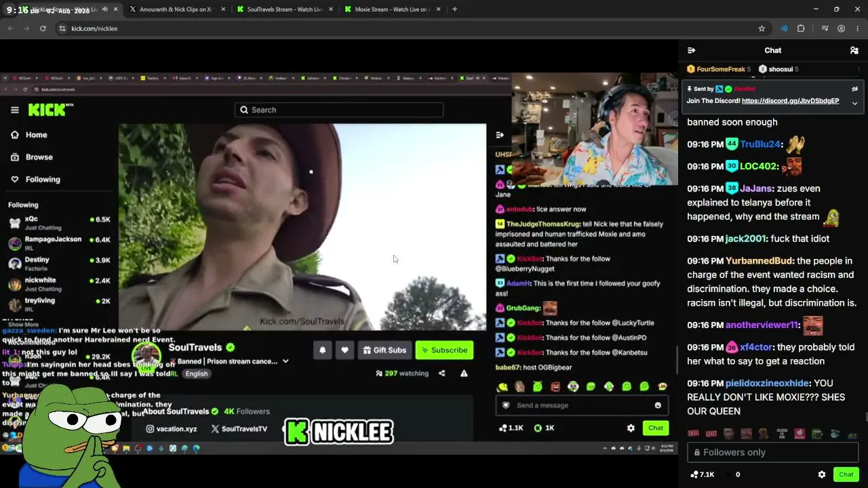Image resolution: width=868 pixels, height=488 pixels.
Task: Bookmark this page with the star icon
Action: click(762, 28)
